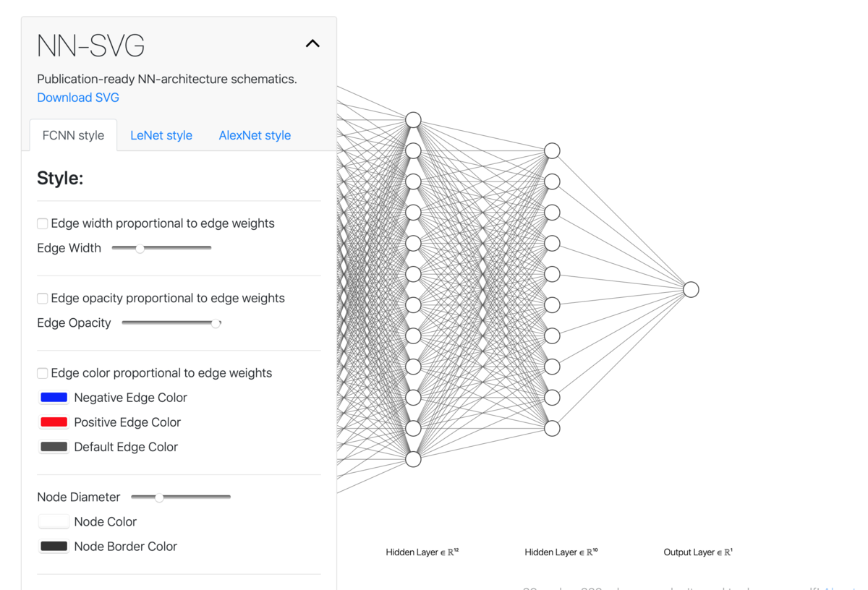Adjust the Edge Width slider
The image size is (868, 590).
tap(139, 247)
